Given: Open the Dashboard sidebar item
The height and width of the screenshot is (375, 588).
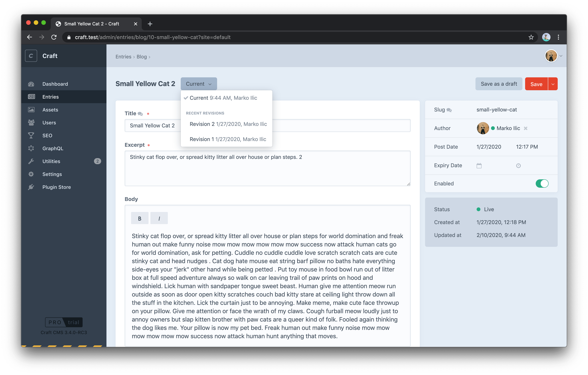Looking at the screenshot, I should pos(64,84).
